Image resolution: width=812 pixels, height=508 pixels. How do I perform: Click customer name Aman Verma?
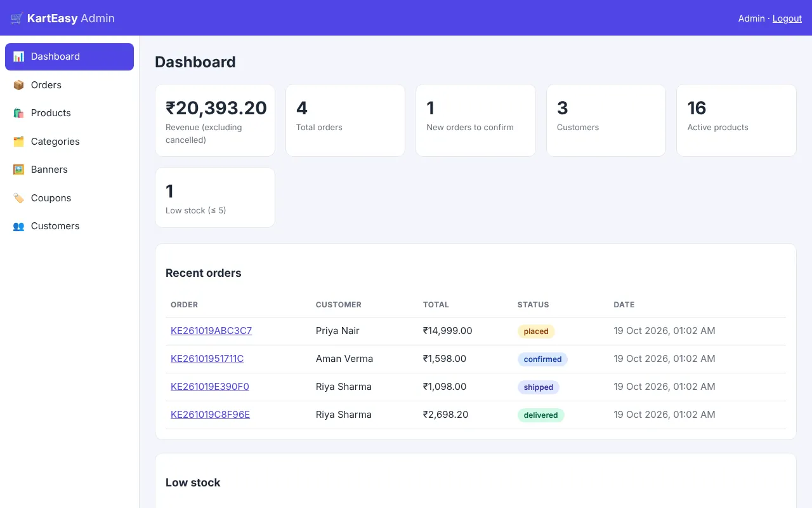(344, 359)
